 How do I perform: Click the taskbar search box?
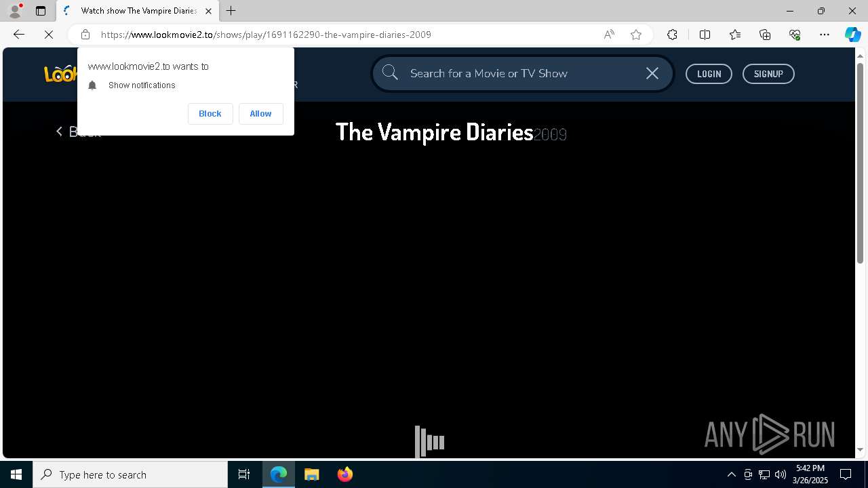point(130,474)
